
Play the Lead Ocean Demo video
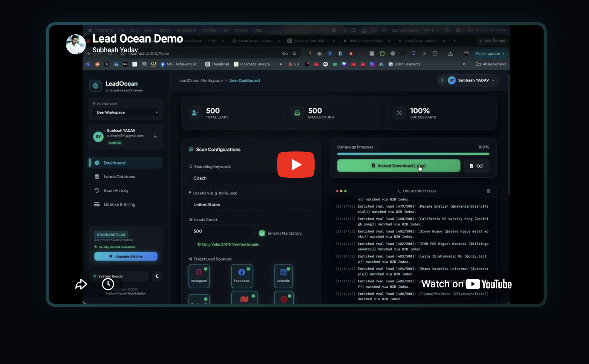pyautogui.click(x=296, y=164)
